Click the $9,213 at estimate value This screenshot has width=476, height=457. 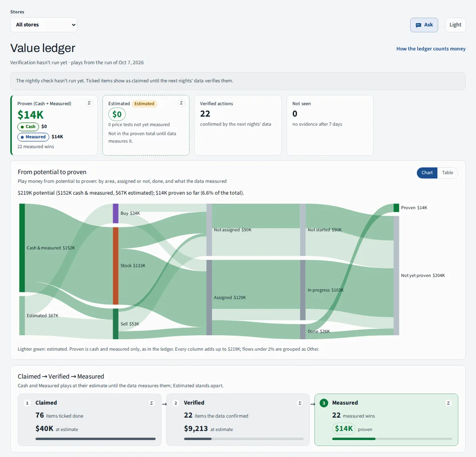pos(196,428)
